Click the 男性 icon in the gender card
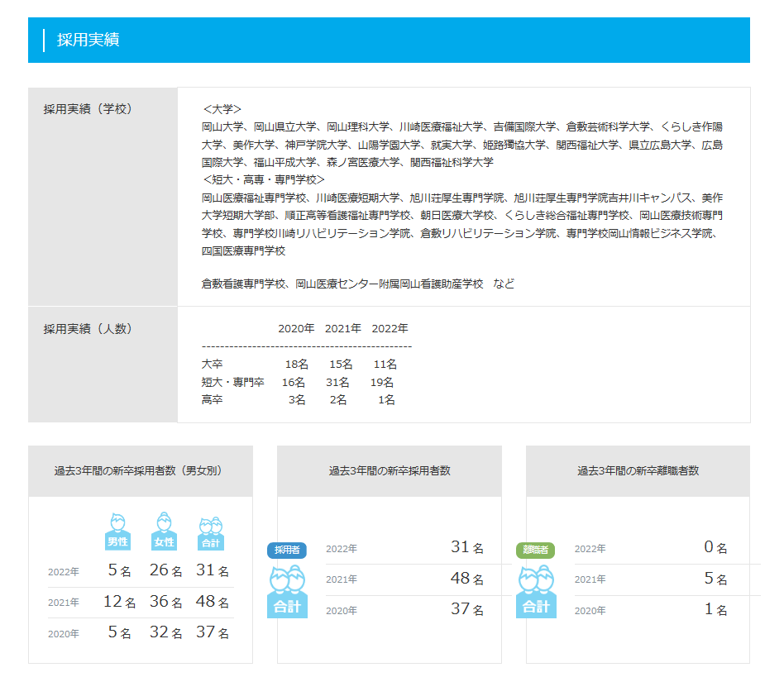The image size is (784, 677). tap(117, 532)
